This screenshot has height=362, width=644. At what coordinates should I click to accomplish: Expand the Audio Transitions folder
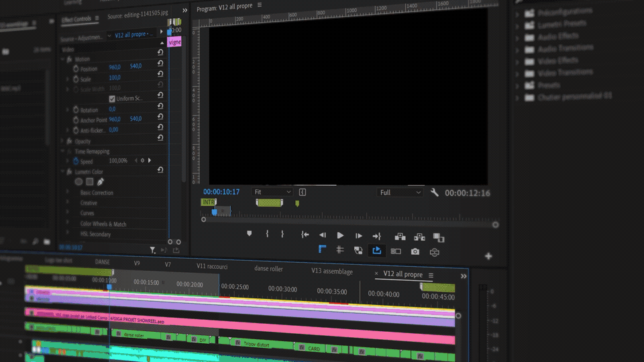click(517, 50)
